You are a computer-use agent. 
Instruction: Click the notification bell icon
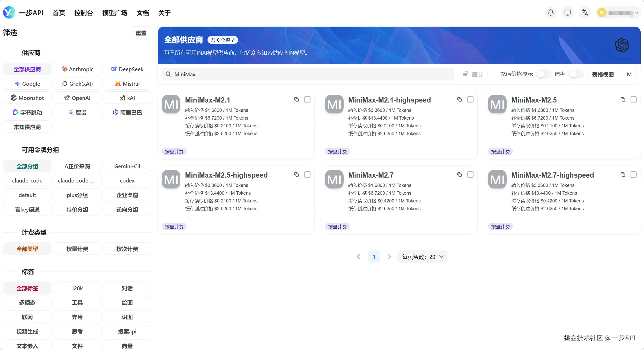pyautogui.click(x=551, y=12)
